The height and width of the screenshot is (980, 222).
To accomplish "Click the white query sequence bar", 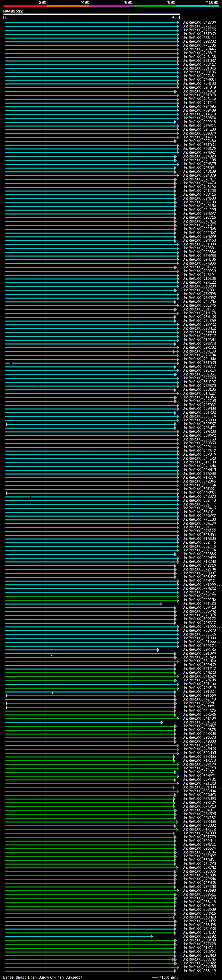I will pos(92,14).
